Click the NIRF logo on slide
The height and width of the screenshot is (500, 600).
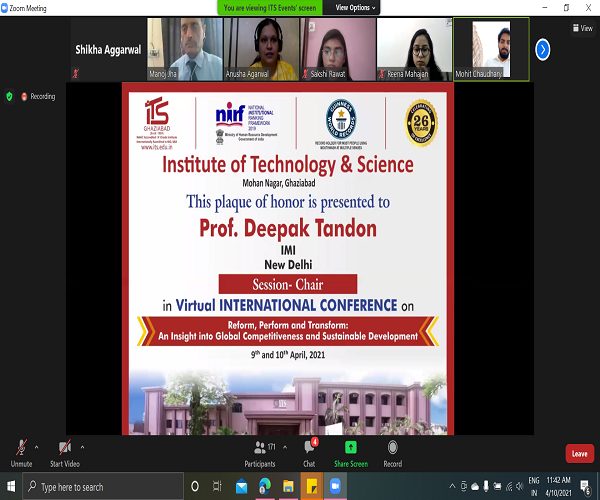[x=246, y=122]
